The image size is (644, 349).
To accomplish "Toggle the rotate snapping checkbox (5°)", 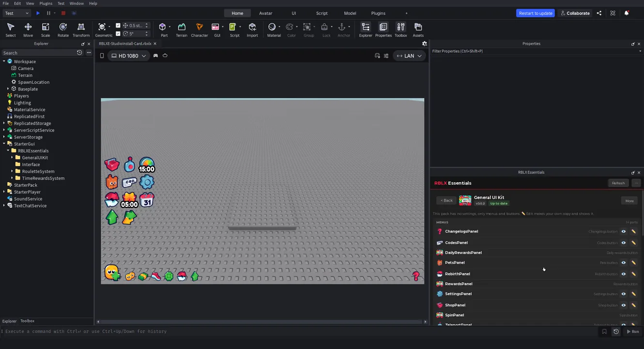I will (118, 34).
